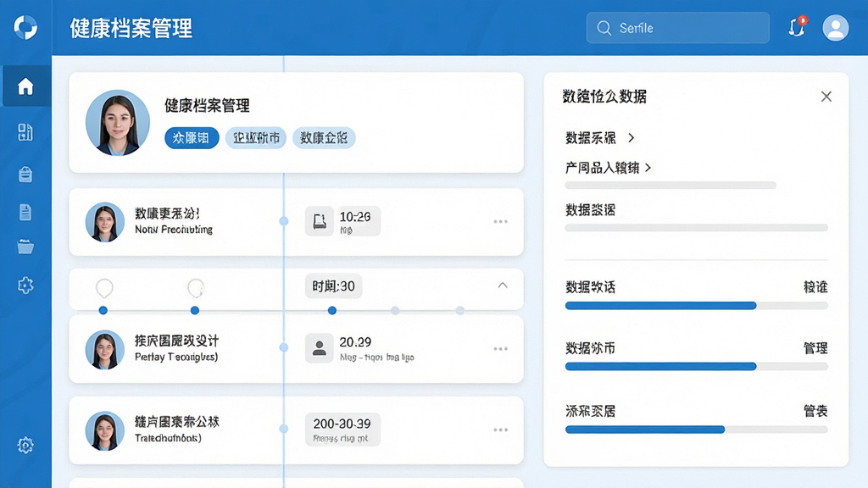This screenshot has width=868, height=488.
Task: Click the person icon beside 20.29
Action: point(320,348)
